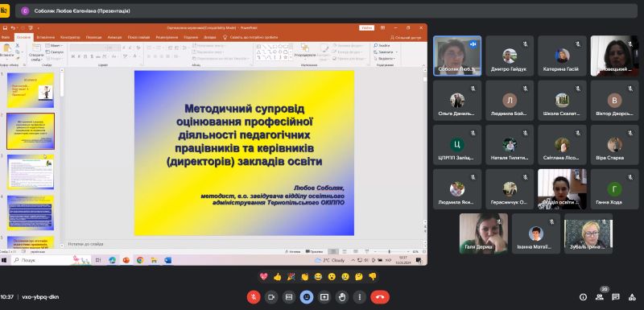The image size is (644, 310).
Task: Send the party popper reaction
Action: point(291,277)
